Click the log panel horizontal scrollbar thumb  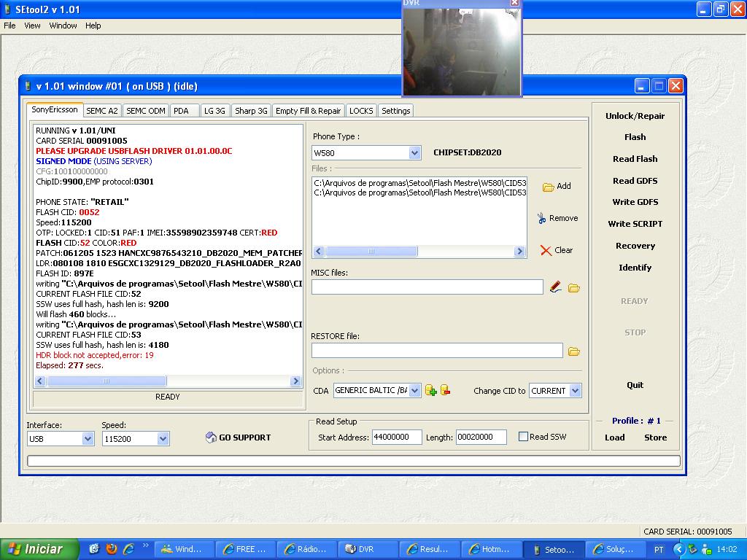(107, 381)
